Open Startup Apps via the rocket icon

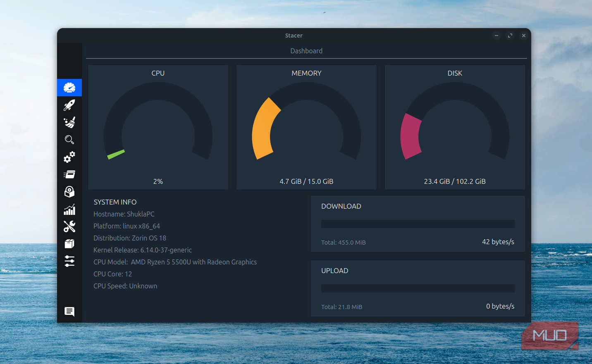(x=69, y=105)
